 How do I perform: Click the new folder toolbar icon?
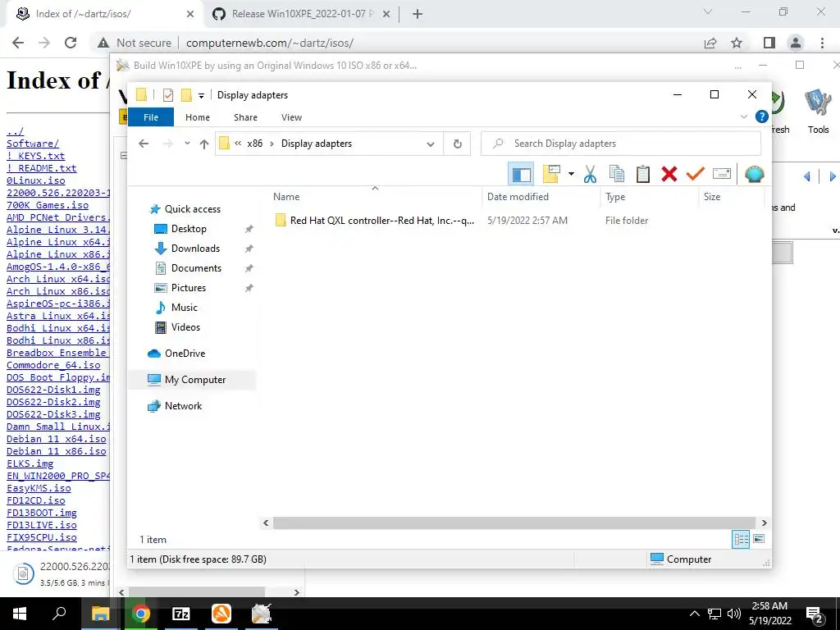551,174
